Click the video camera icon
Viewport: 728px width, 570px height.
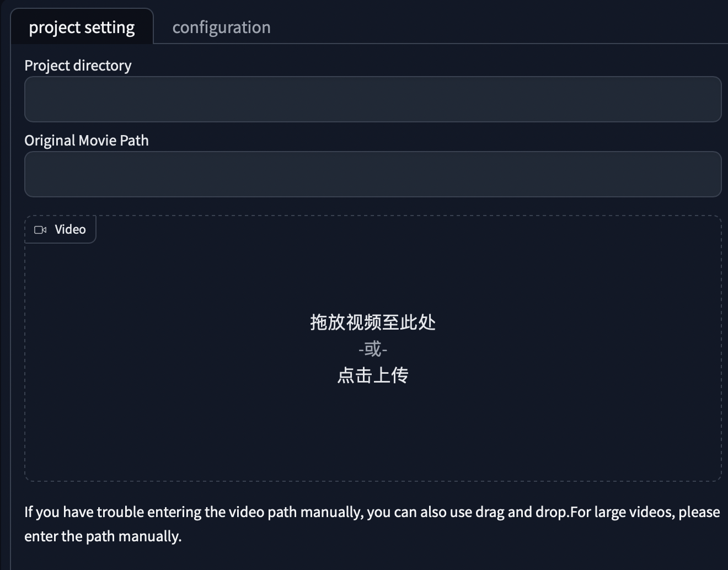[40, 230]
